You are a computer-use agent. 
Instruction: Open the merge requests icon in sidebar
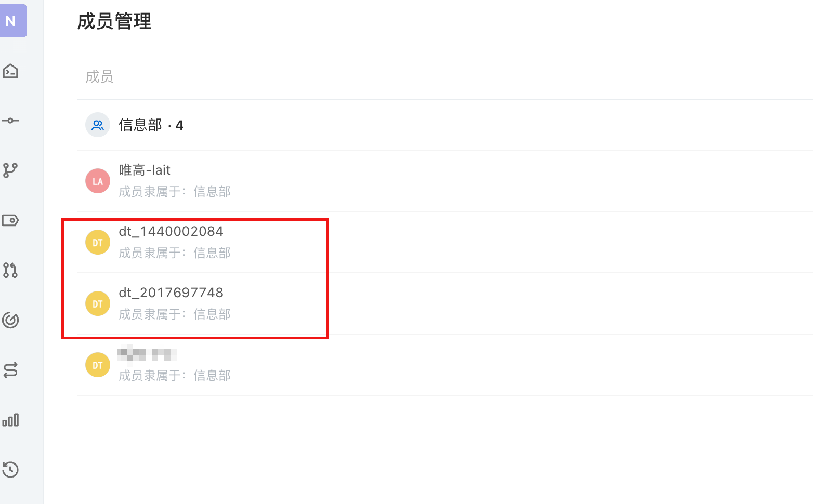[10, 270]
